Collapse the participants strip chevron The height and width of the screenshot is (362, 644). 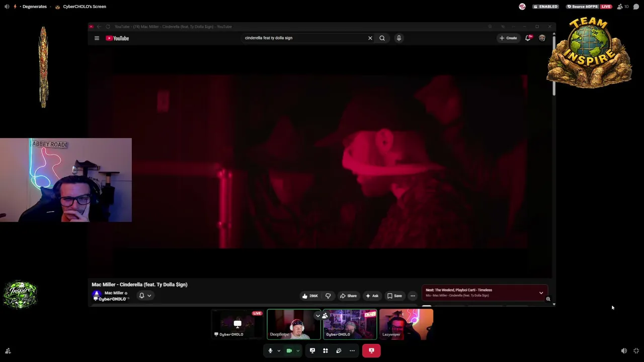coord(318,316)
